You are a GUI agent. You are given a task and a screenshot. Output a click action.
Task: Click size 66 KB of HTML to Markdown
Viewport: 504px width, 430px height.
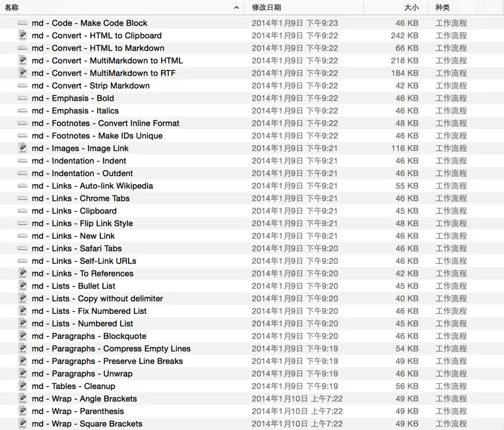coord(407,48)
